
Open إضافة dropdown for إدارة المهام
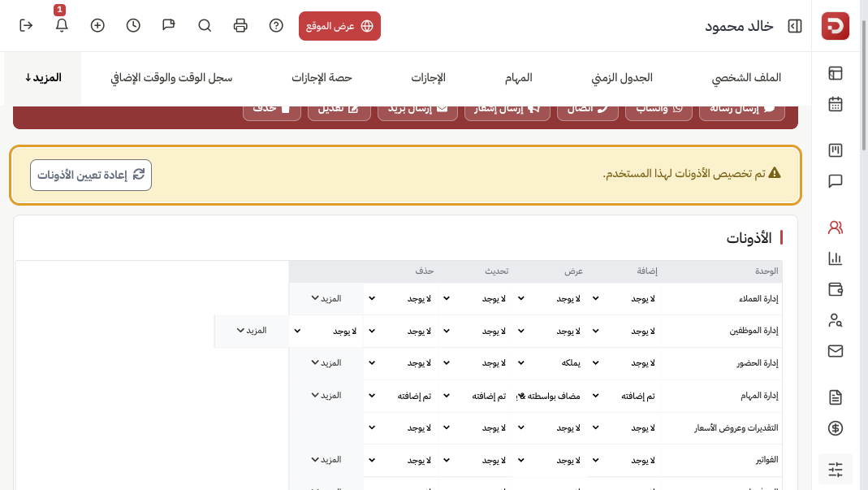pyautogui.click(x=624, y=396)
